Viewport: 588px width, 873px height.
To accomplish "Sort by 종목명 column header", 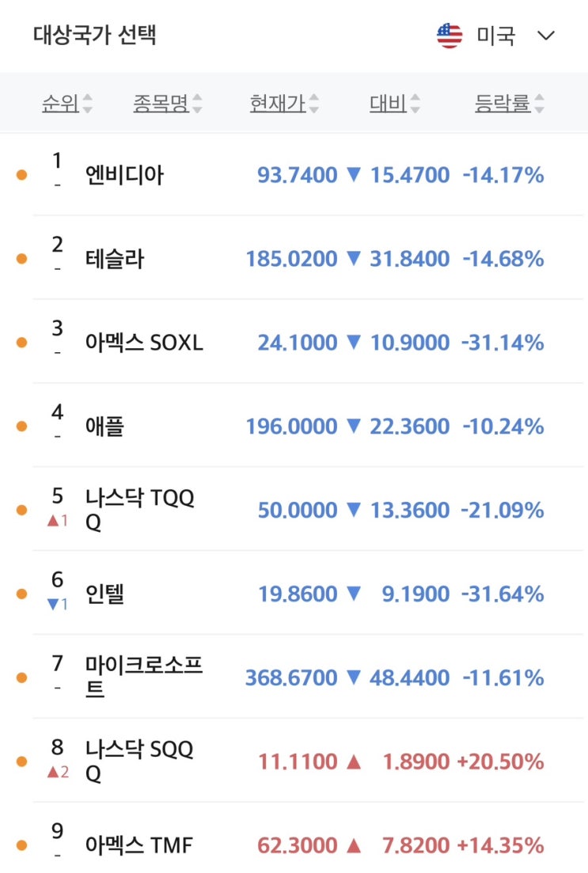I will (161, 103).
